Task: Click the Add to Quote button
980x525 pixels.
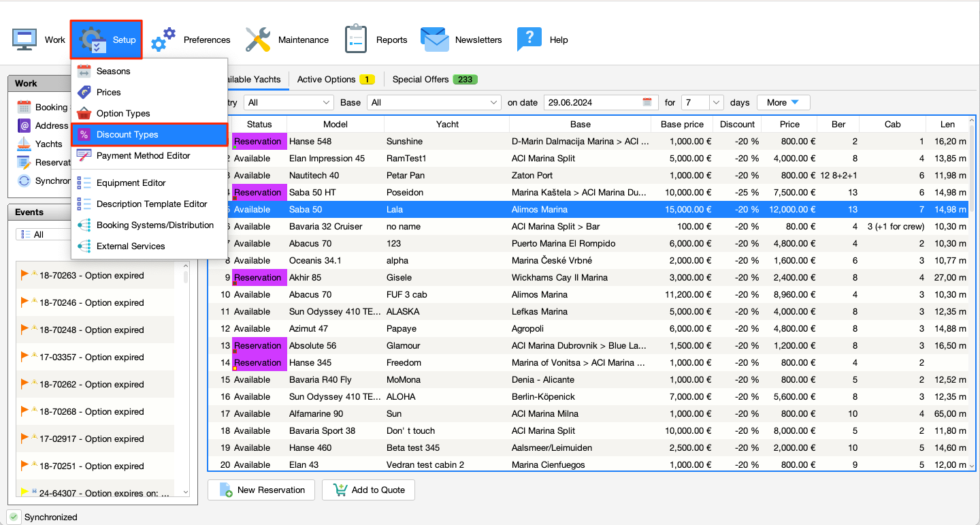Action: pos(368,490)
